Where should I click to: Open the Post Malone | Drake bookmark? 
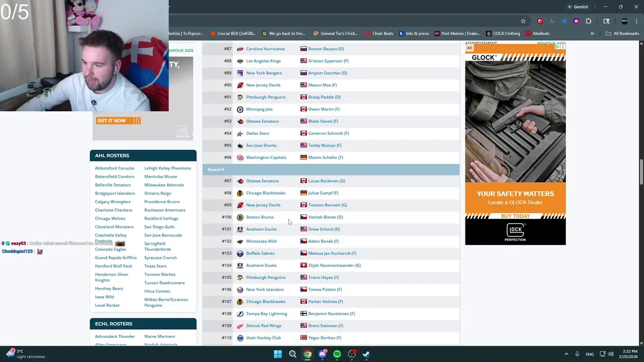point(457,34)
